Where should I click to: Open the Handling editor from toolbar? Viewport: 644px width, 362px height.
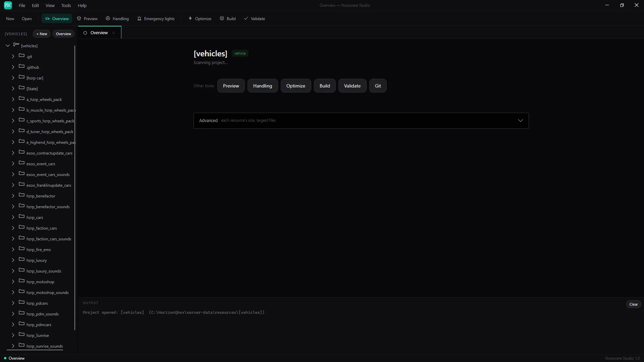117,19
